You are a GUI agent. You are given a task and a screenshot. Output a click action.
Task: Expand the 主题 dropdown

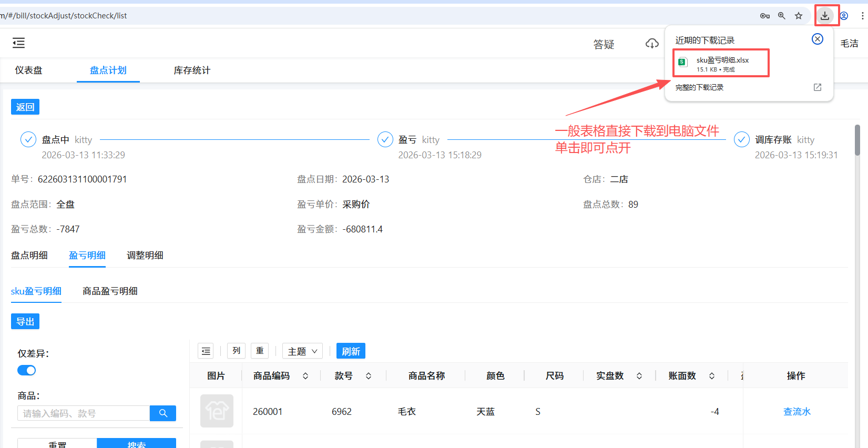(x=302, y=351)
